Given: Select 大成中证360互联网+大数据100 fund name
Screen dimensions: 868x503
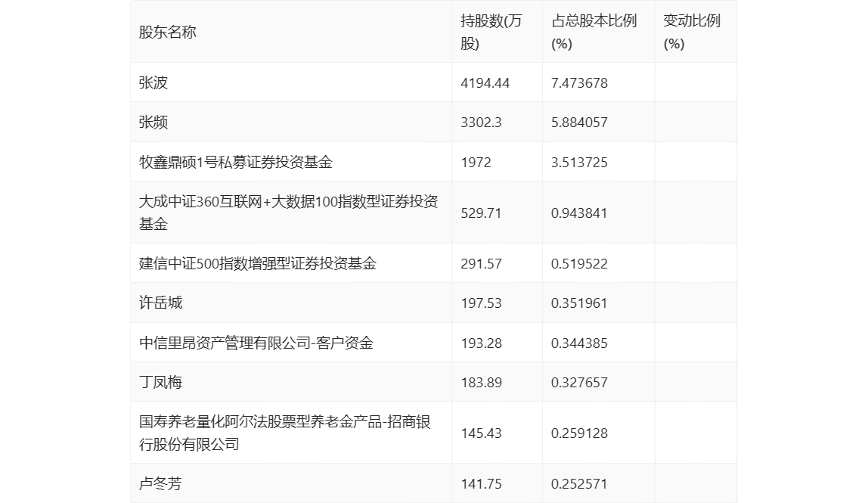Looking at the screenshot, I should [x=288, y=213].
